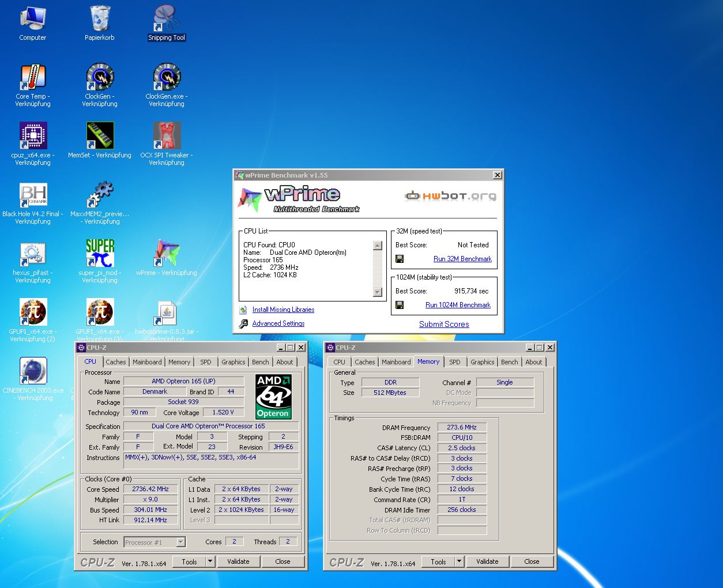
Task: Click Tools button in right CPU-Z window
Action: [x=438, y=561]
